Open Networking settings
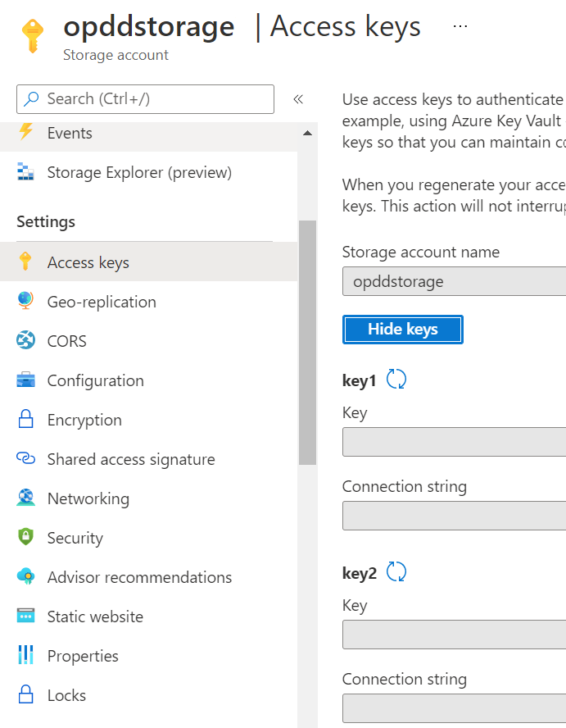Viewport: 566px width, 728px height. click(148, 498)
